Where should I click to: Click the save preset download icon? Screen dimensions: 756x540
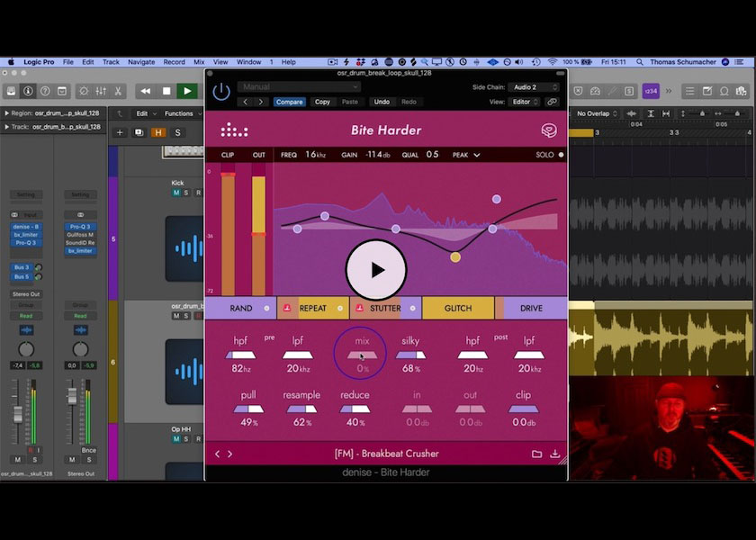[555, 454]
